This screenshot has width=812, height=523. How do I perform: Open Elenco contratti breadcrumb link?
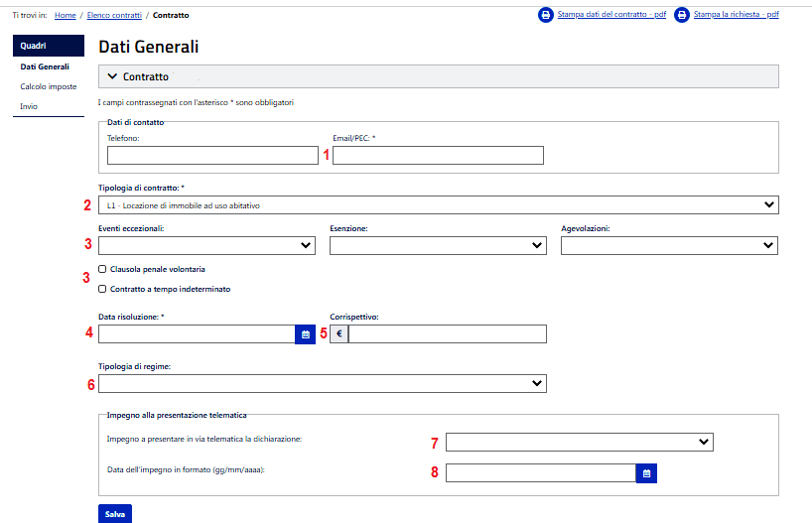pyautogui.click(x=114, y=15)
